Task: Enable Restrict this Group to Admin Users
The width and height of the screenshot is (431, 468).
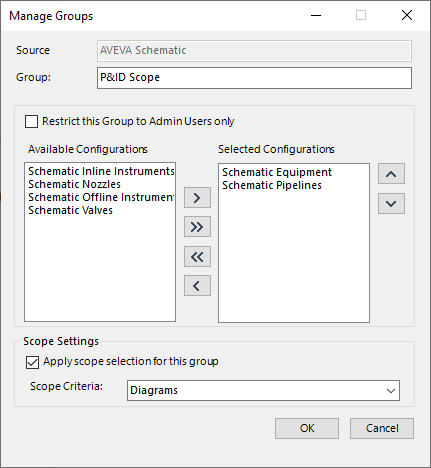Action: [x=31, y=122]
